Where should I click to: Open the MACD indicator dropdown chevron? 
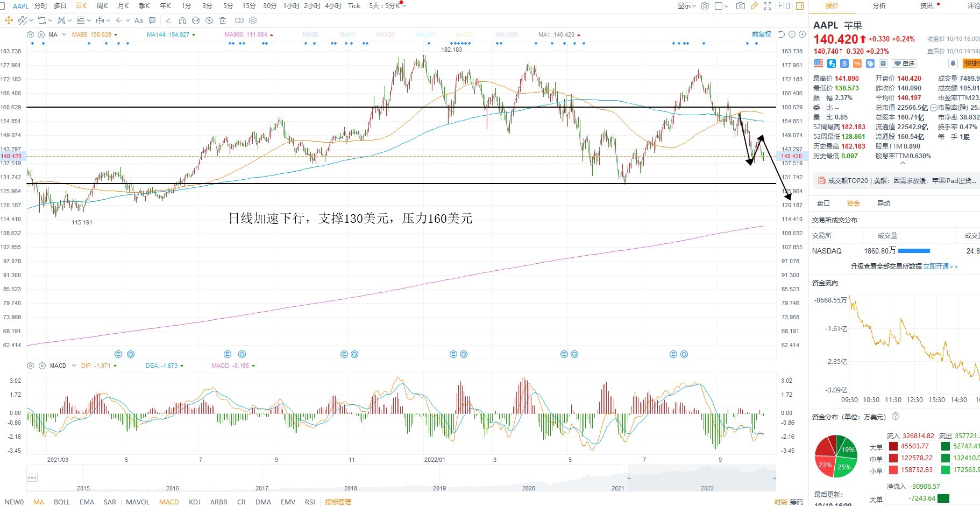click(x=74, y=366)
